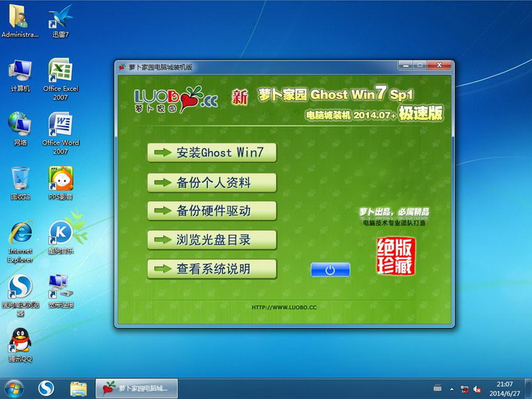Switch to 萝卜家园电脑城 taskbar window
This screenshot has height=399, width=532.
click(137, 389)
